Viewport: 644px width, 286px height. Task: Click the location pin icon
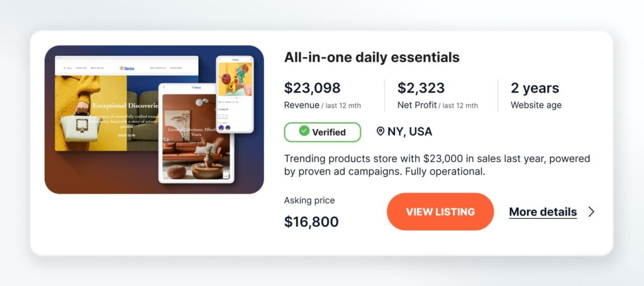[x=380, y=132]
